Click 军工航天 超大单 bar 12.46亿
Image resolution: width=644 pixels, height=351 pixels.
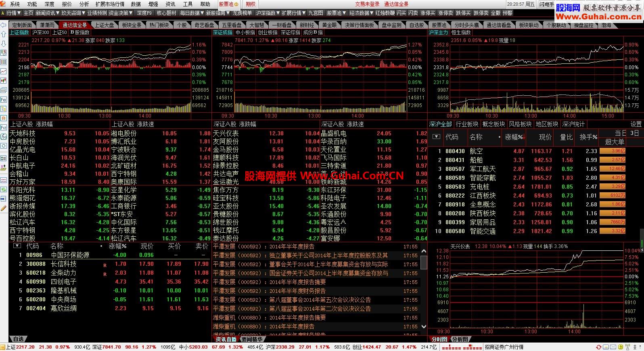coord(613,169)
